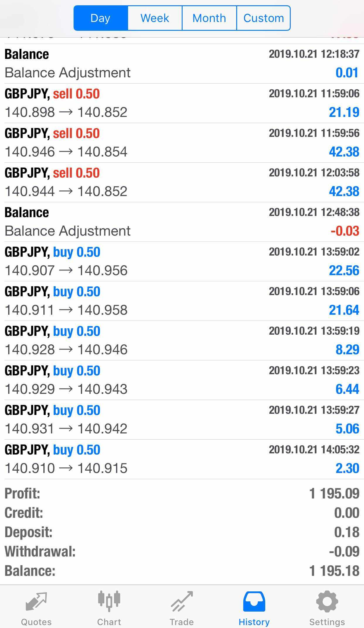Viewport: 364px width, 628px height.
Task: Switch history period to Week
Action: [x=155, y=18]
